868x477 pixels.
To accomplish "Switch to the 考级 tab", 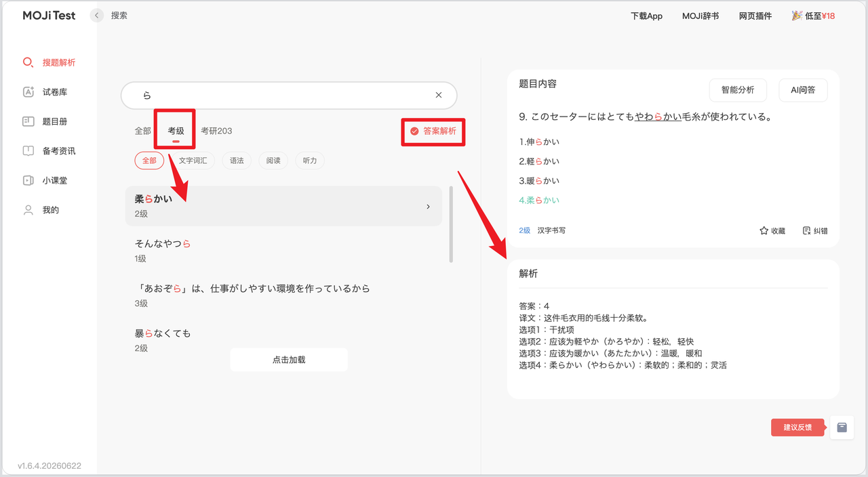I will pos(176,131).
